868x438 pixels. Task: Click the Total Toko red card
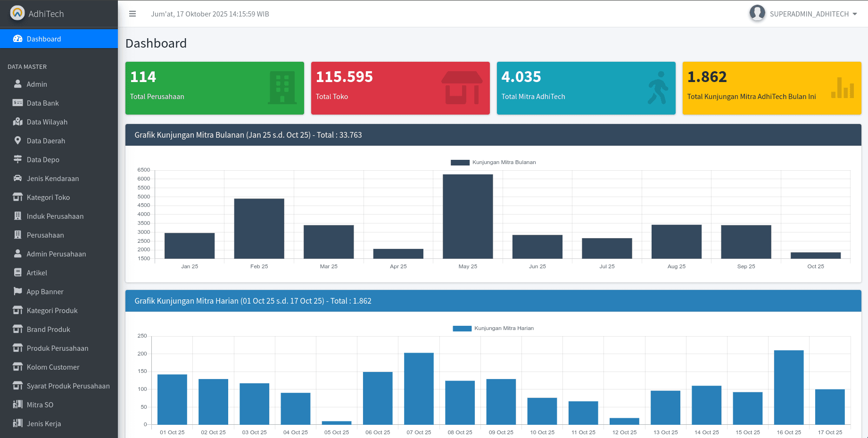click(x=400, y=88)
